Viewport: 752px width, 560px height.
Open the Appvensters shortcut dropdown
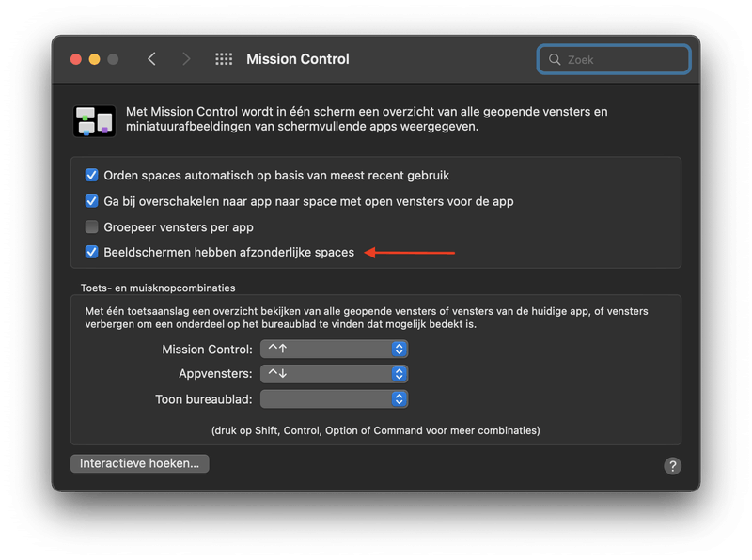334,374
